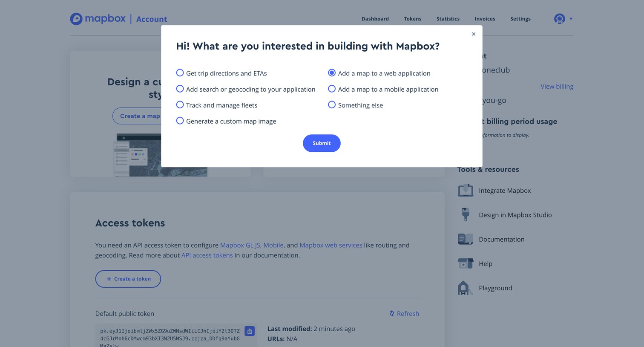Viewport: 644px width, 347px height.
Task: Click the Mapbox GL JS link
Action: 240,245
